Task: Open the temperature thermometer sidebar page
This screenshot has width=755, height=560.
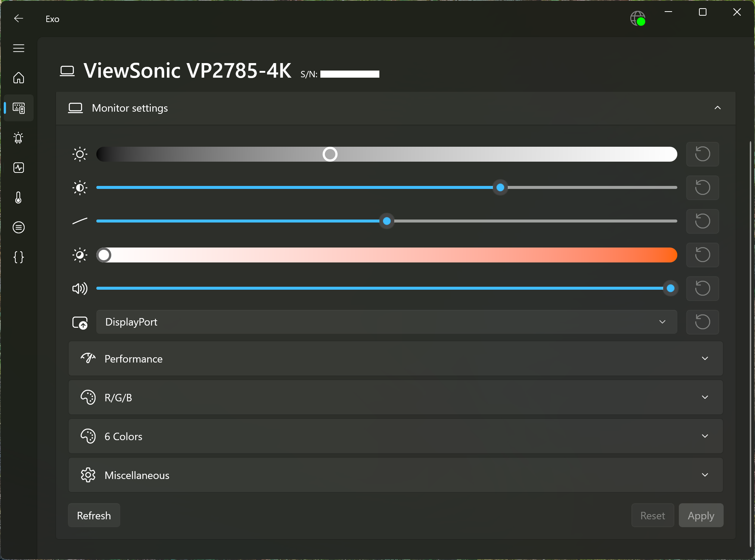Action: [19, 197]
